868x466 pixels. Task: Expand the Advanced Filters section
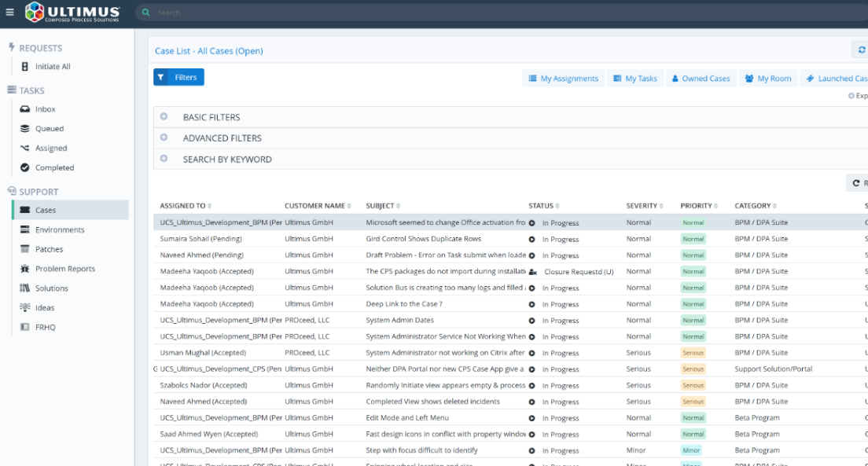(x=164, y=138)
